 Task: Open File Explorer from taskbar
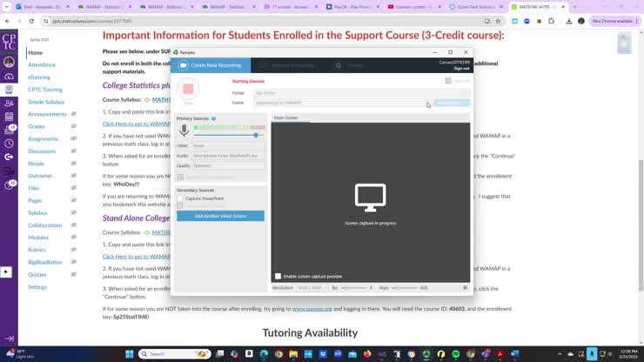tap(293, 354)
